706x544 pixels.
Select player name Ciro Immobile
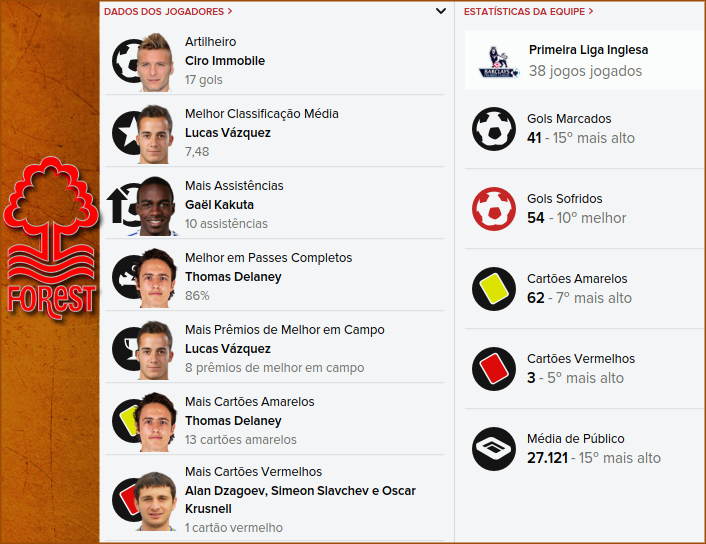[x=225, y=61]
